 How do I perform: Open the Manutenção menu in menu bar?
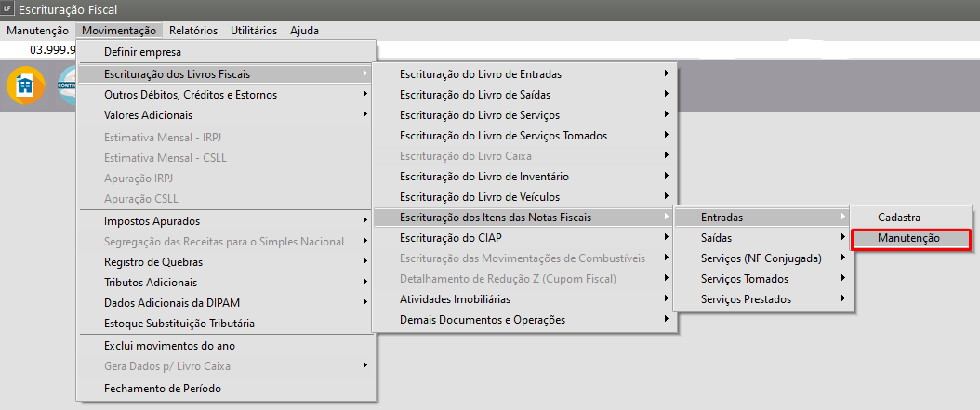pyautogui.click(x=37, y=31)
